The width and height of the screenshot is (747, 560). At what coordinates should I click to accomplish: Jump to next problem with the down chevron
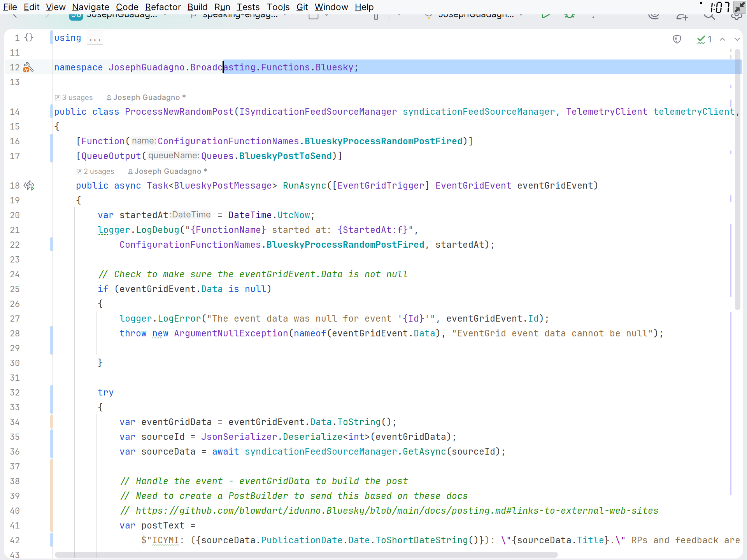tap(737, 39)
